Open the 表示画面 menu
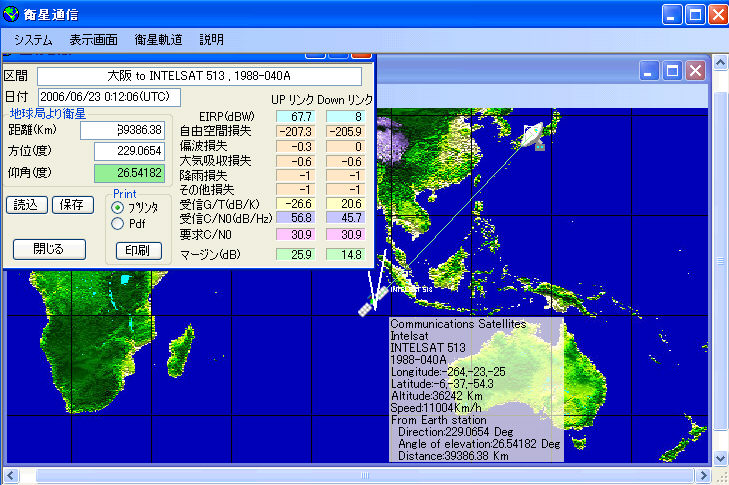 pos(93,40)
